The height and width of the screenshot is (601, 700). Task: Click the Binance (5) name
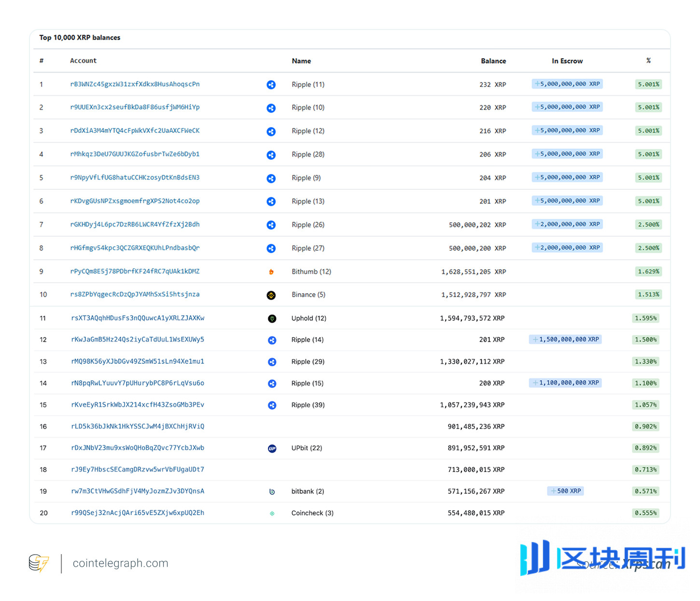tap(308, 295)
